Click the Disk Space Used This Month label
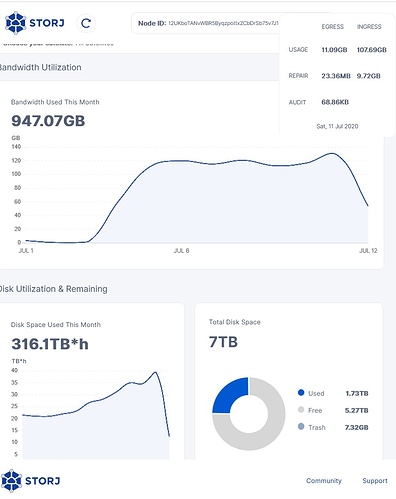The image size is (396, 499). 56,325
